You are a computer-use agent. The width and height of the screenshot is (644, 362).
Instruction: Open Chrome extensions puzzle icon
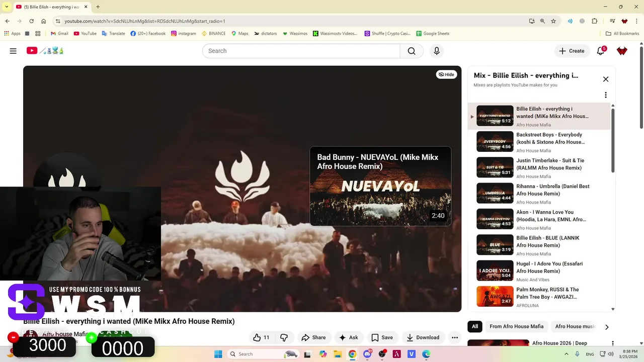(595, 21)
